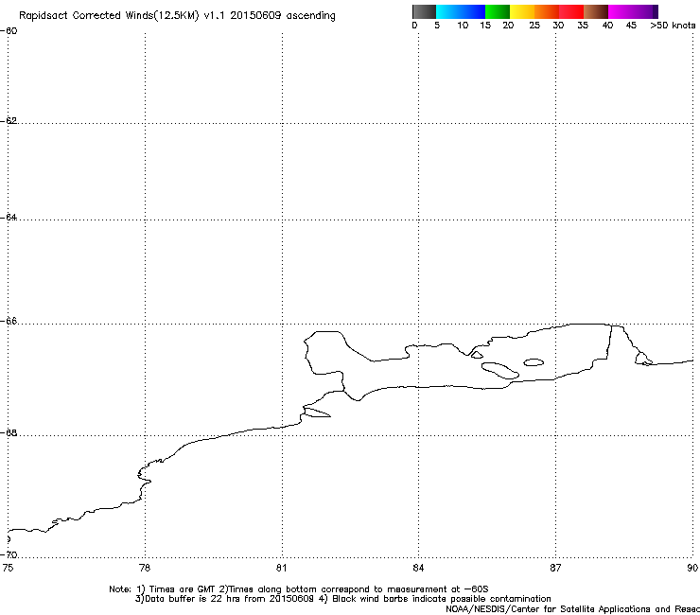Click the longitude axis label '84'

click(418, 568)
